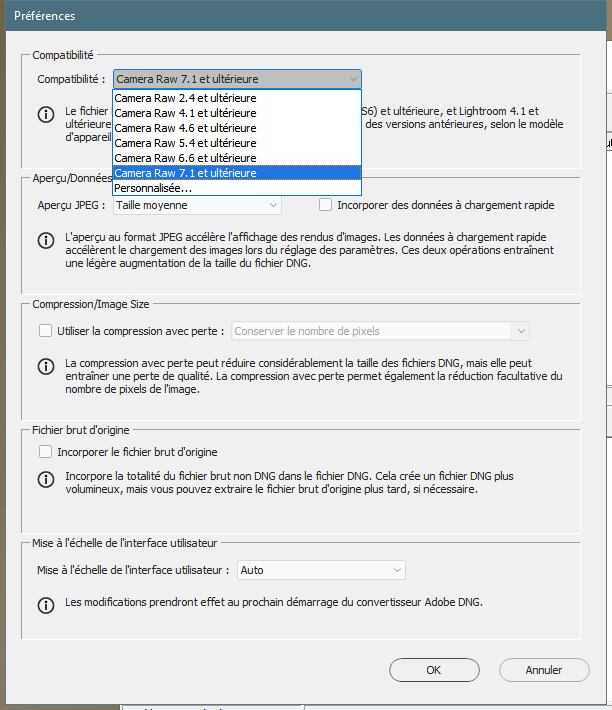Open Aperçu JPEG Taille moyenne dropdown
This screenshot has height=710, width=612.
click(197, 205)
